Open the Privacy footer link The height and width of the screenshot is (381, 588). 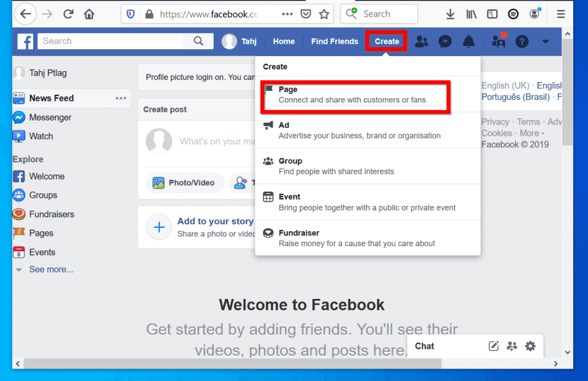(x=495, y=122)
